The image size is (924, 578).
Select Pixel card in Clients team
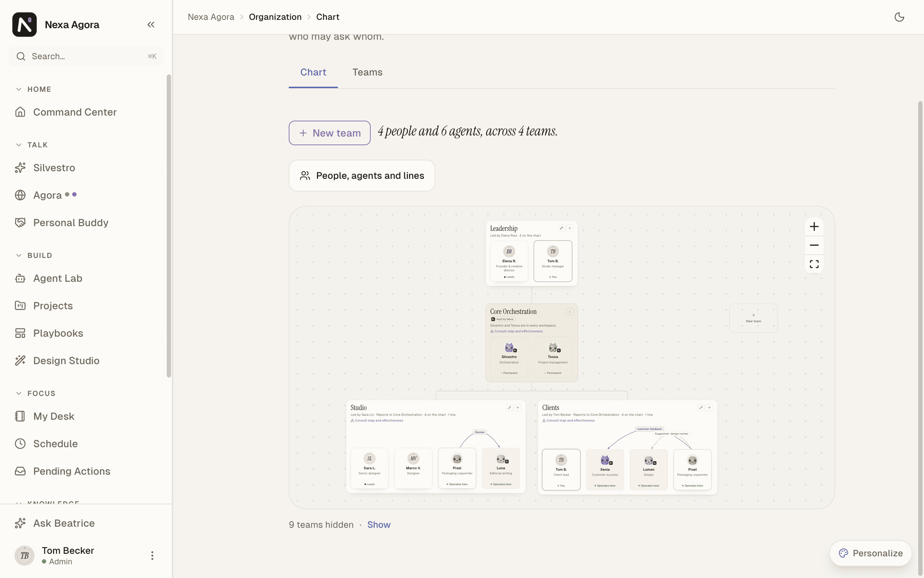pyautogui.click(x=693, y=470)
